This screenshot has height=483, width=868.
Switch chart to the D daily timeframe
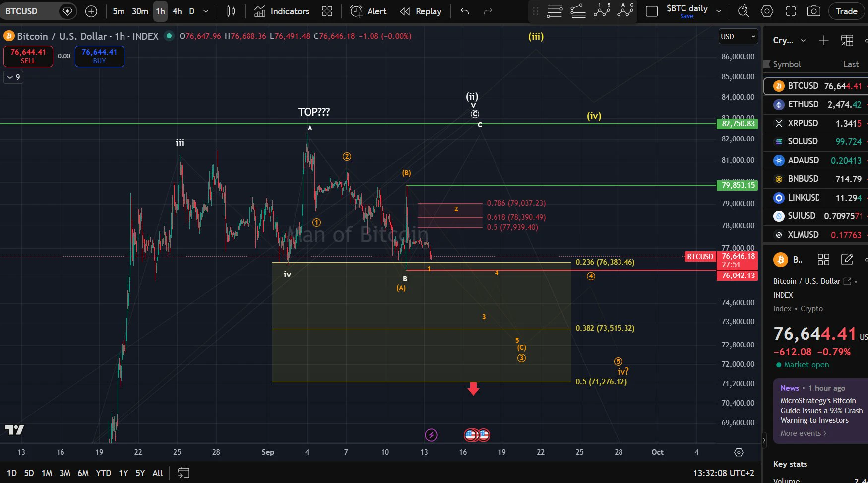192,11
